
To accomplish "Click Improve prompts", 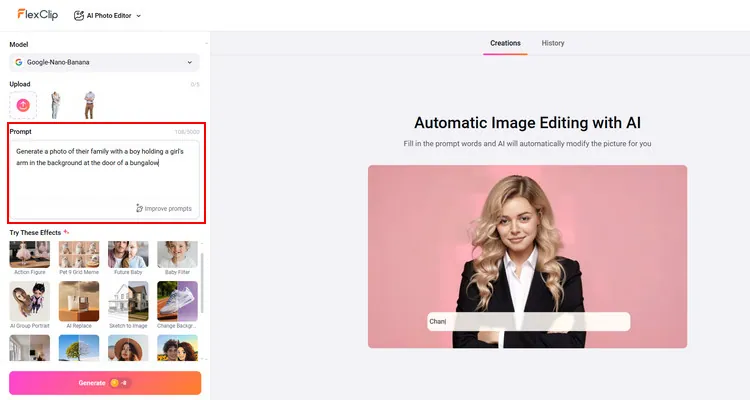I will (x=164, y=208).
